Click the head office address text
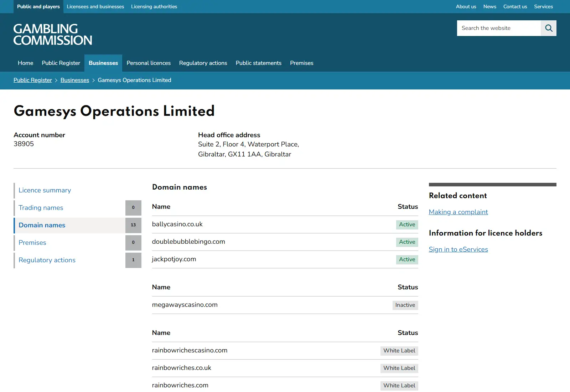 248,149
